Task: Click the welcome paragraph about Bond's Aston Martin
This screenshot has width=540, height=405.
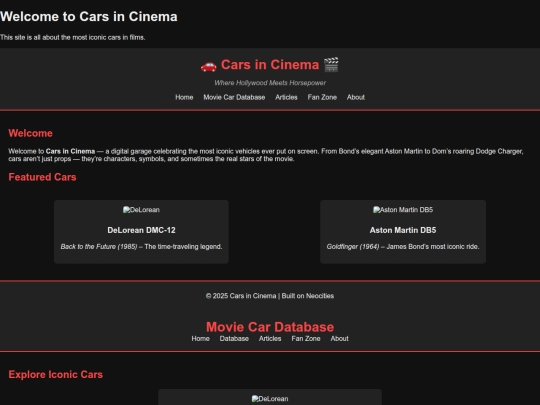Action: point(266,155)
